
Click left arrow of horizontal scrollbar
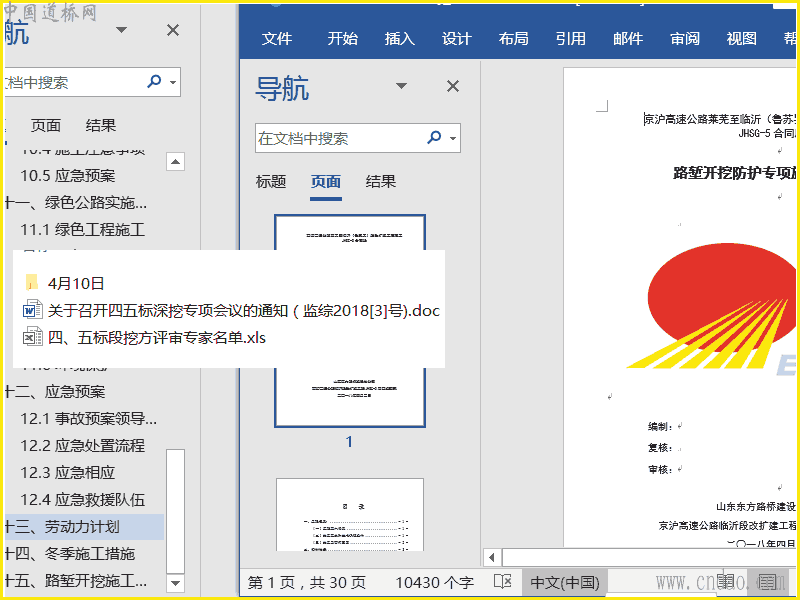click(x=492, y=557)
